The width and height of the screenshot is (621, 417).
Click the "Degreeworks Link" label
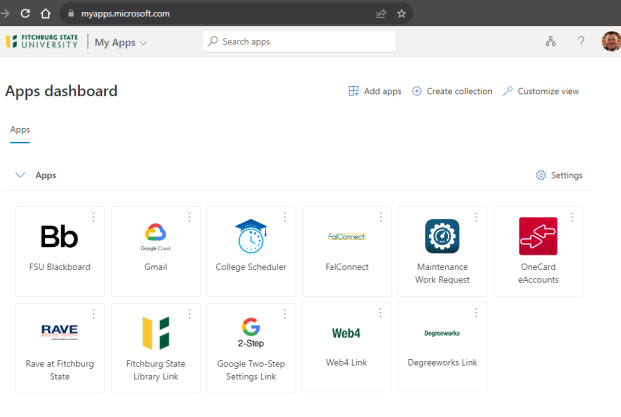(x=442, y=362)
